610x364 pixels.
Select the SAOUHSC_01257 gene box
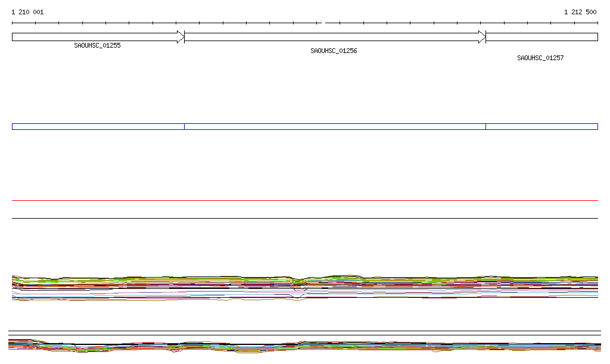(541, 37)
